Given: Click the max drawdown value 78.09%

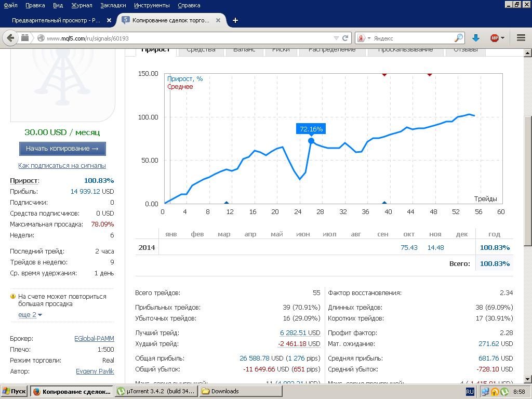Looking at the screenshot, I should [x=102, y=224].
